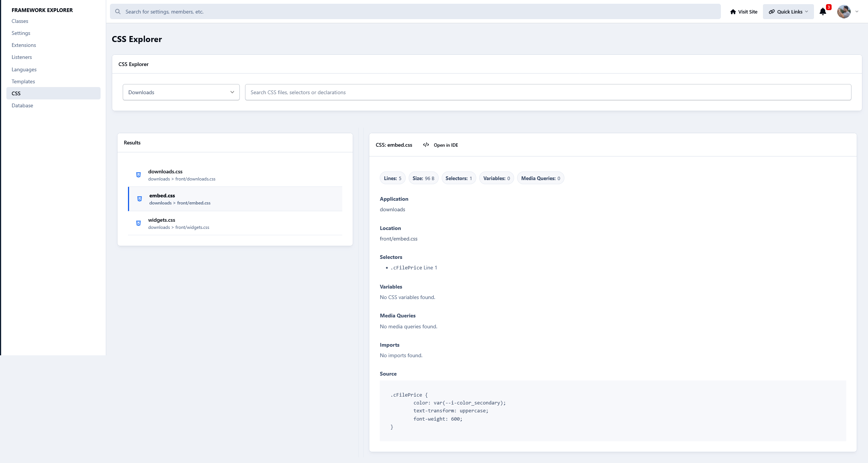Click the Lines: 5 badge
868x463 pixels.
pyautogui.click(x=393, y=178)
